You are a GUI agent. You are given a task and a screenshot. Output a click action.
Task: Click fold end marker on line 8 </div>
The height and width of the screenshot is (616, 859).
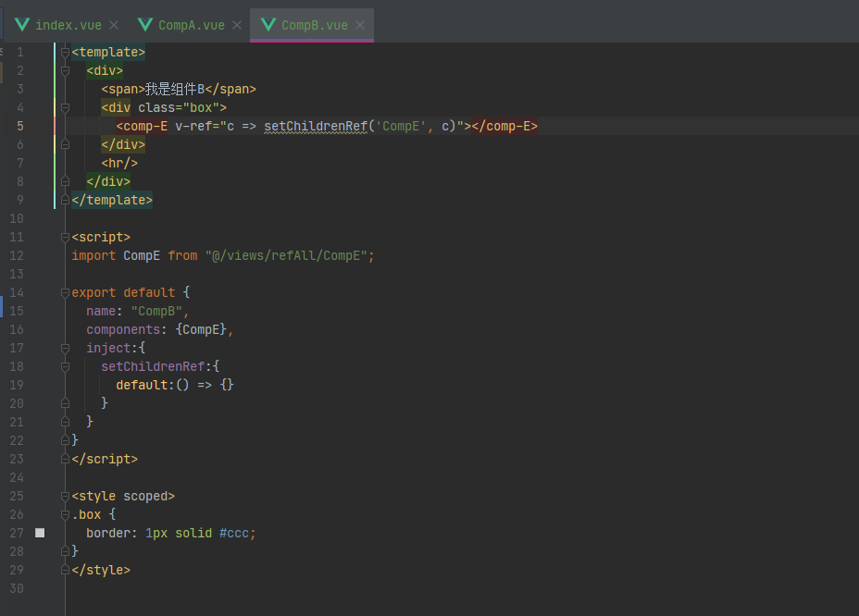click(65, 182)
